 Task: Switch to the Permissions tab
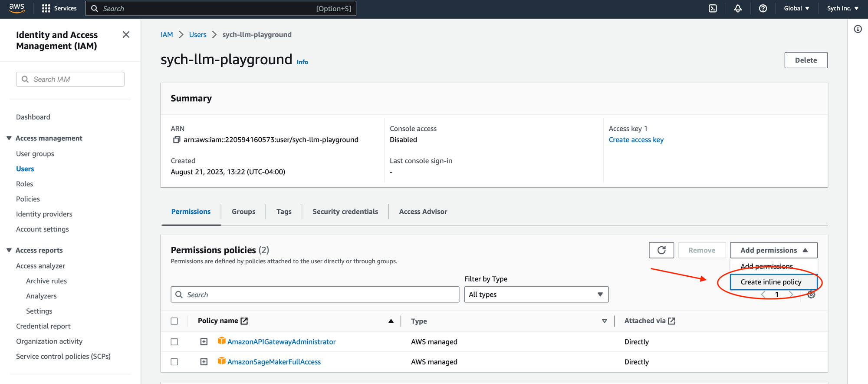(x=191, y=212)
